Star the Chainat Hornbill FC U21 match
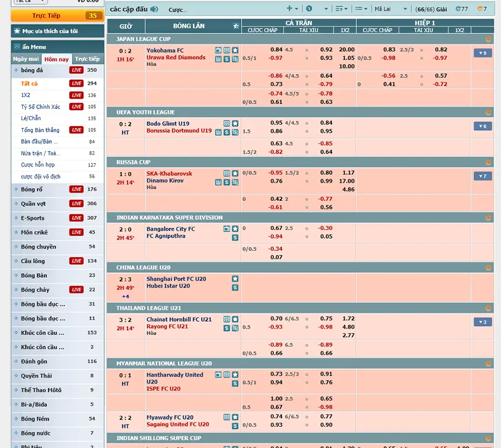 (x=235, y=319)
